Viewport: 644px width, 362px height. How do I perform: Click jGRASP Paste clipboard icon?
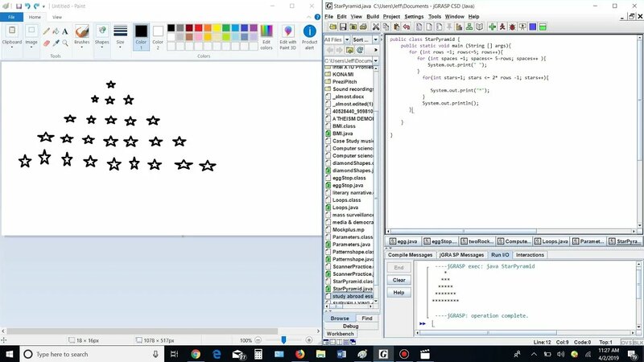pyautogui.click(x=396, y=27)
